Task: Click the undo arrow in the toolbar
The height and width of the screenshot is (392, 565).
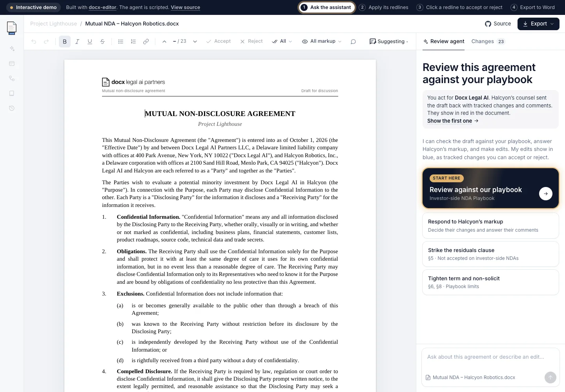Action: pos(34,42)
